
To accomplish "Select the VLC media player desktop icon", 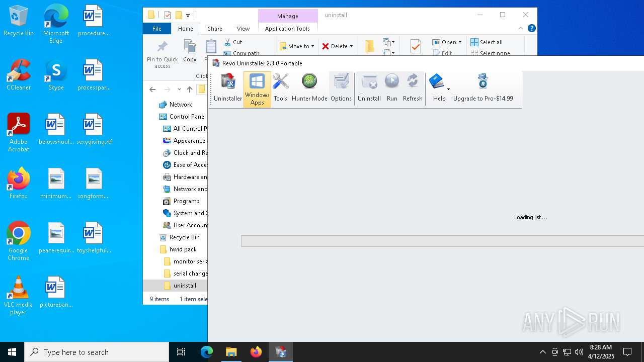I will [19, 296].
